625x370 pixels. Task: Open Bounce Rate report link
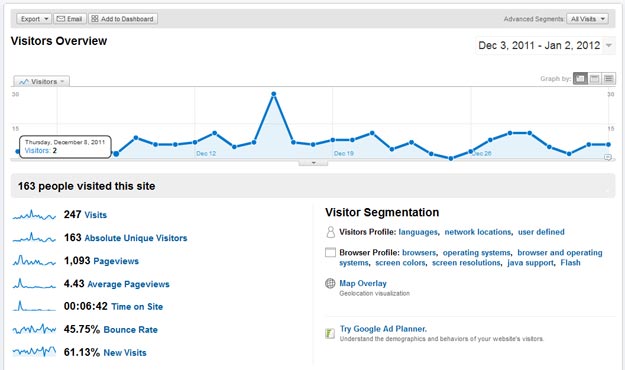click(x=130, y=330)
